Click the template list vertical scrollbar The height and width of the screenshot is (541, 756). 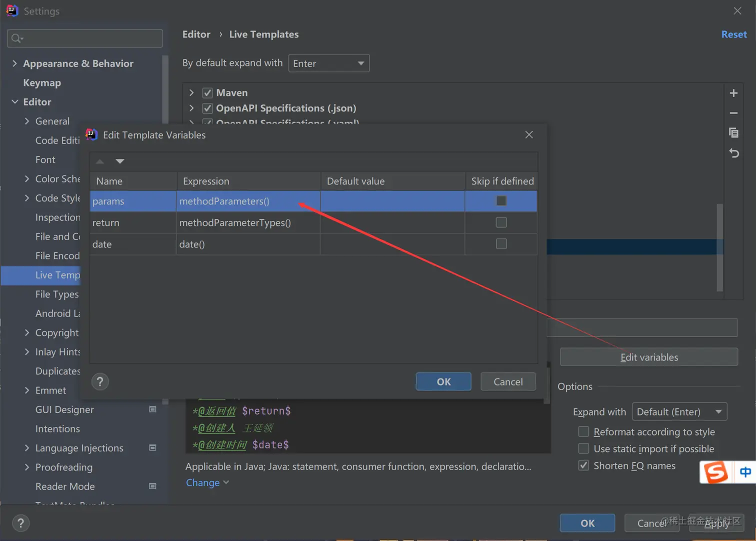coord(720,247)
